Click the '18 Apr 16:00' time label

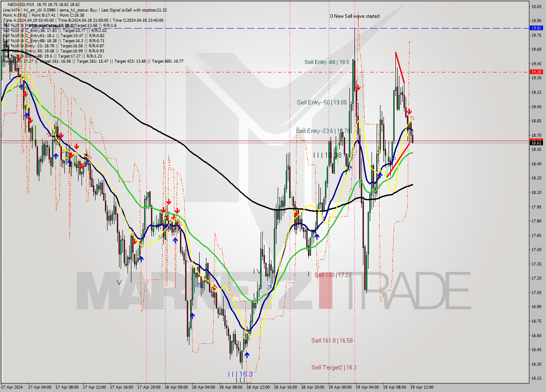click(x=286, y=387)
